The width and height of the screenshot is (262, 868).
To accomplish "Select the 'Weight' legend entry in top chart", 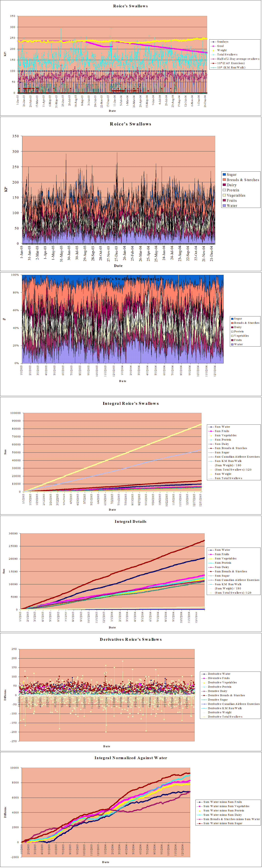I will (x=222, y=50).
